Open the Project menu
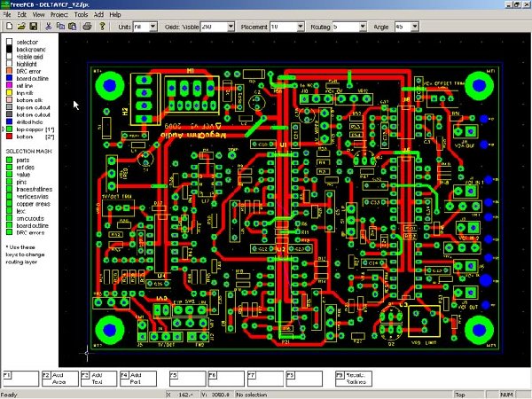532x399 pixels. [59, 15]
